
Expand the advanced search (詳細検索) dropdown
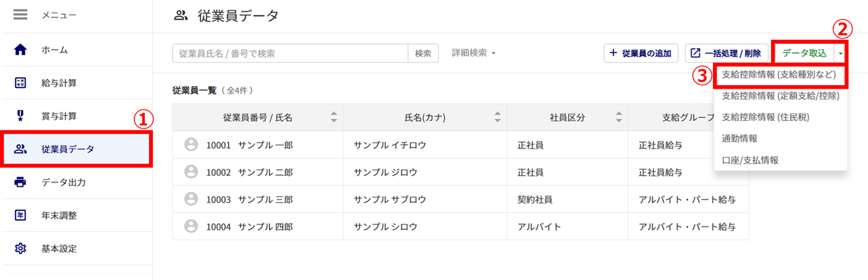[474, 53]
